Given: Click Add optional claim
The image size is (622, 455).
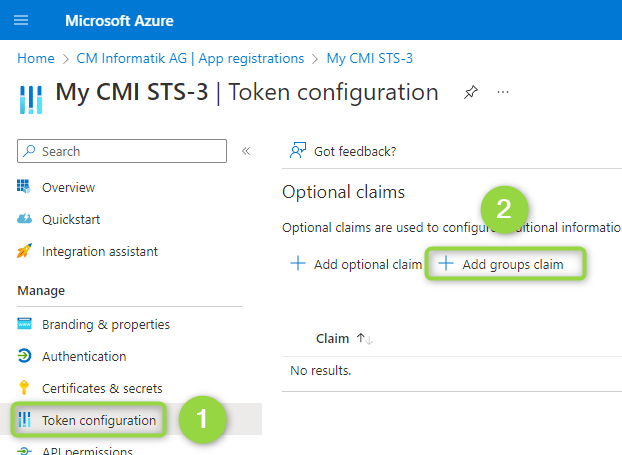Looking at the screenshot, I should pos(368,264).
